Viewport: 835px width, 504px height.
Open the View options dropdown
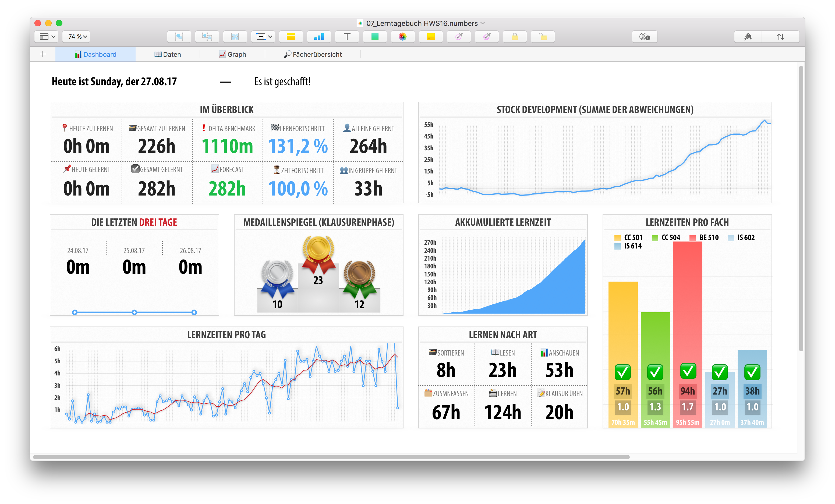point(47,37)
